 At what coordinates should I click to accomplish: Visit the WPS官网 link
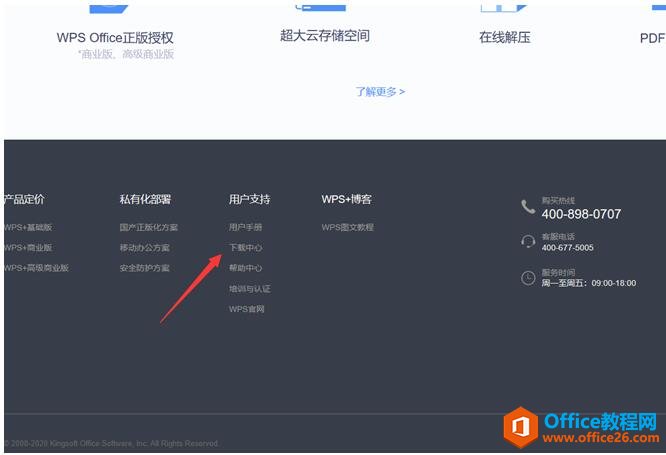(247, 309)
